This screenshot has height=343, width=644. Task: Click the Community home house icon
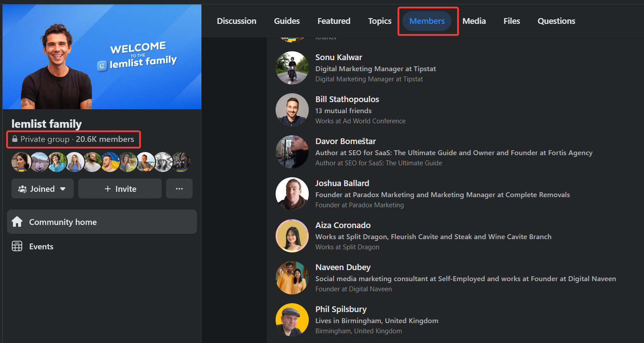tap(17, 222)
